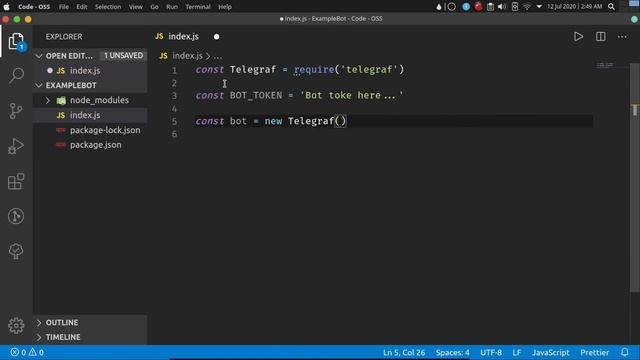This screenshot has width=640, height=360.
Task: Collapse the Open Editors section
Action: point(40,56)
